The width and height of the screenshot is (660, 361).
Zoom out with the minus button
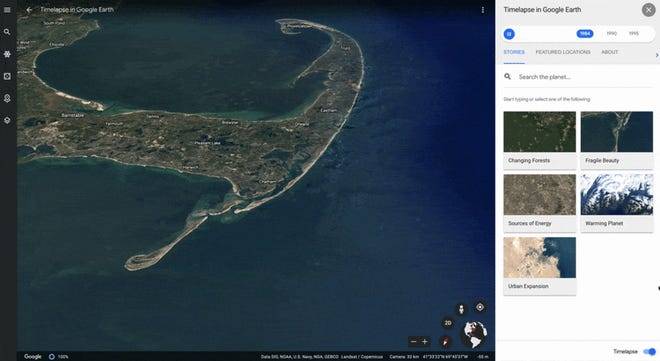click(x=413, y=342)
